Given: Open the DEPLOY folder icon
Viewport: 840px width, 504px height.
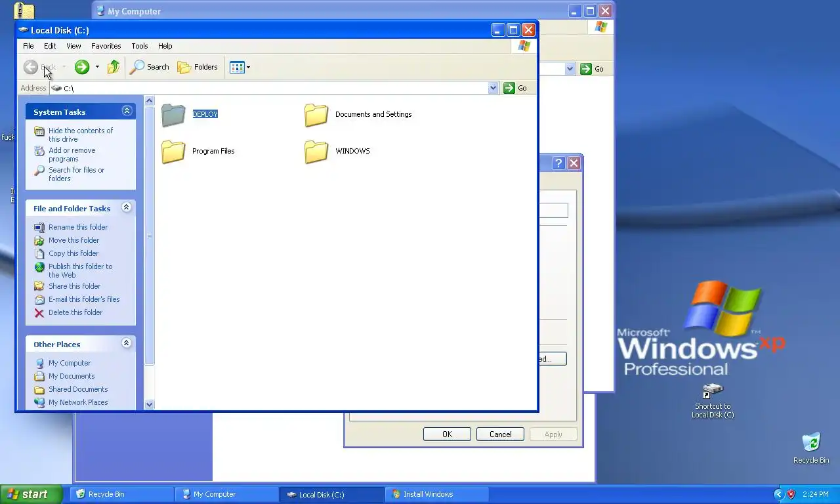Looking at the screenshot, I should (174, 115).
